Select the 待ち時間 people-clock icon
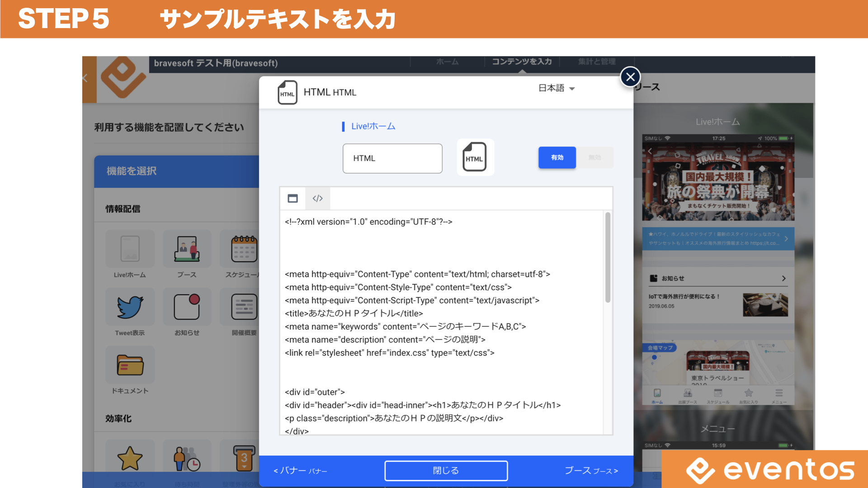 [187, 458]
